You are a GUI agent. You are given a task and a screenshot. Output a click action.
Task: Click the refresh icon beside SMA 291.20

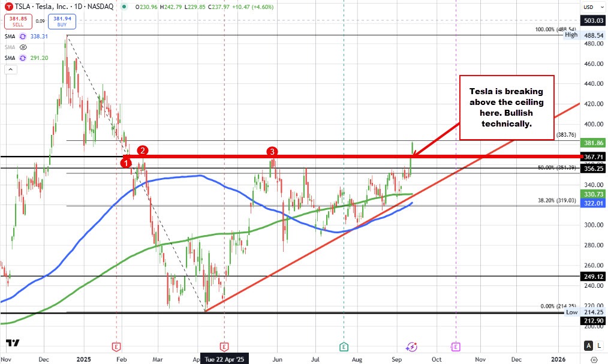[x=23, y=58]
